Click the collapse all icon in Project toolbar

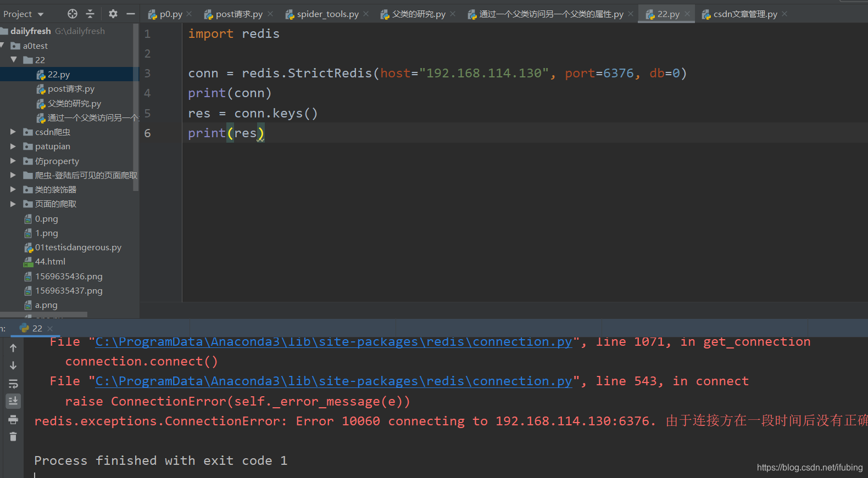point(90,14)
